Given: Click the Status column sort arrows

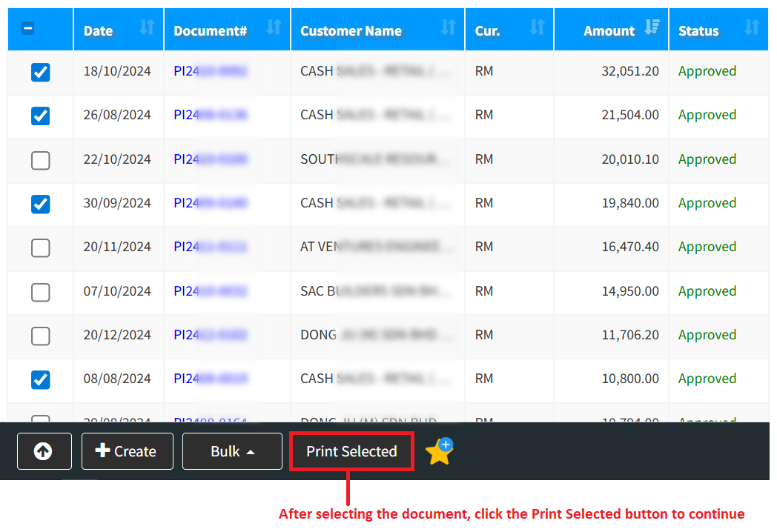Looking at the screenshot, I should 752,28.
